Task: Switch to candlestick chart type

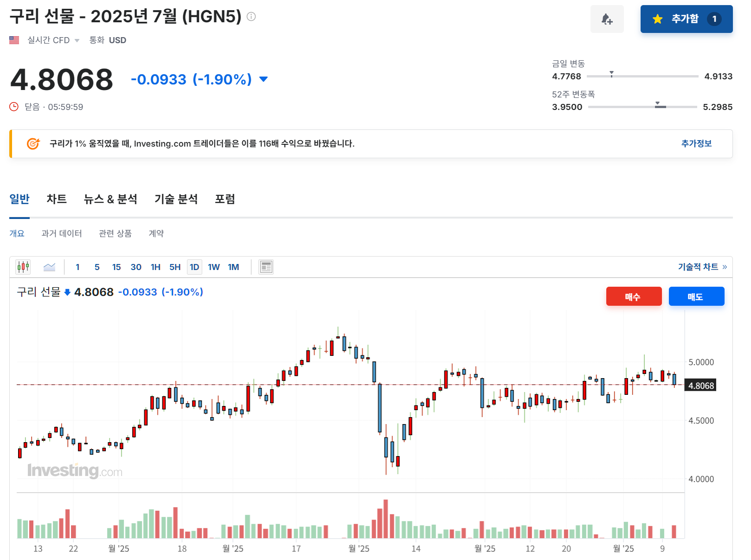Action: point(23,267)
